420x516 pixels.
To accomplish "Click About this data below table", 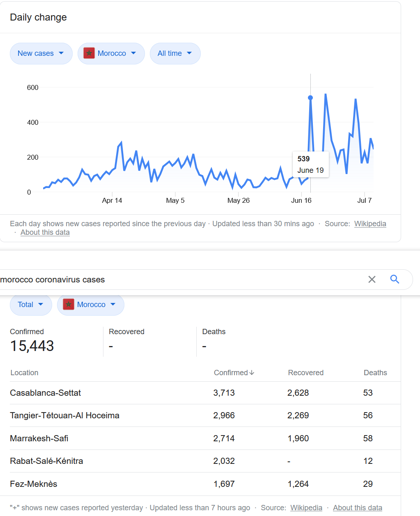I will tap(357, 508).
